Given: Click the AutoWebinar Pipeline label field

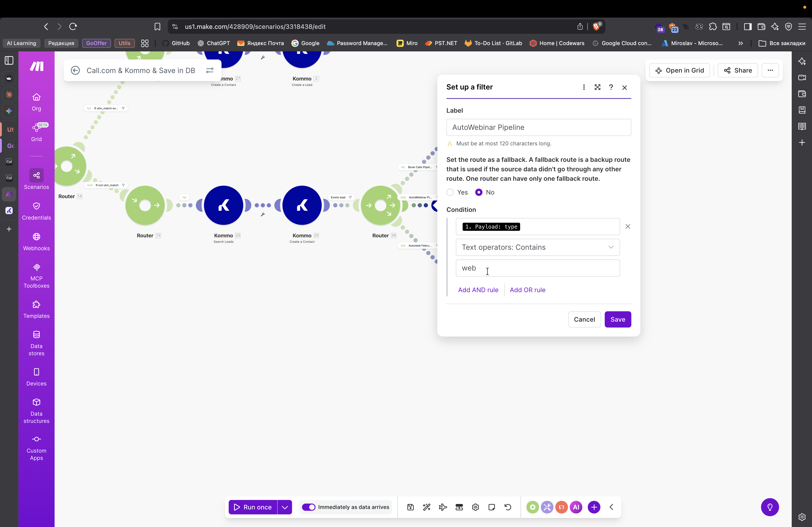Looking at the screenshot, I should [538, 127].
